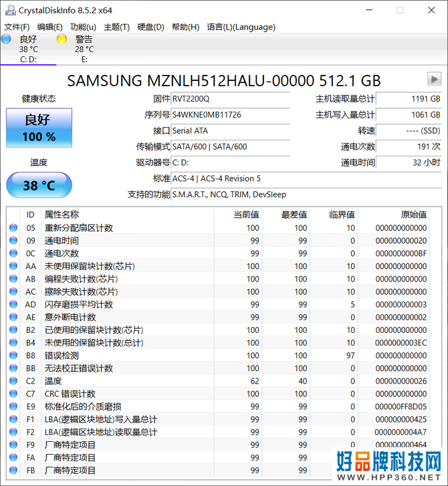Click the supported features field S.M.A.R.T., NCQ
448x486 pixels.
coord(306,195)
